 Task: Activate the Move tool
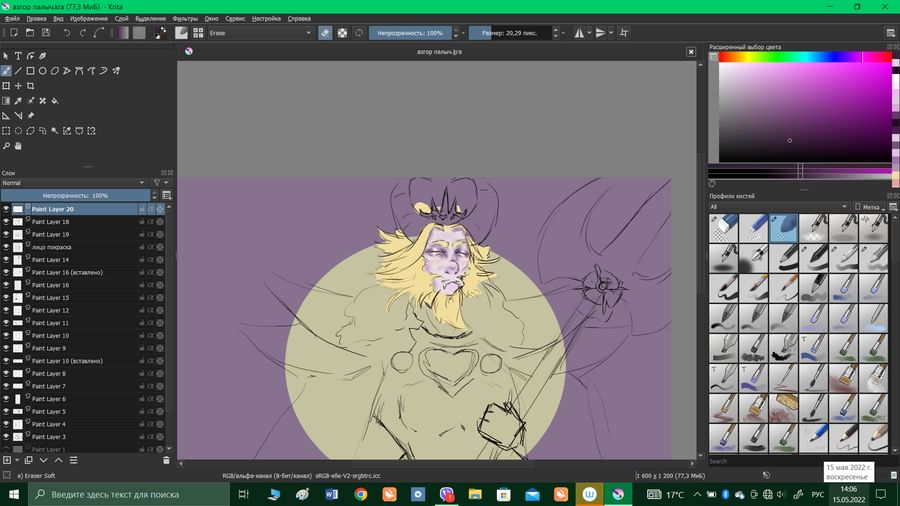click(x=18, y=85)
